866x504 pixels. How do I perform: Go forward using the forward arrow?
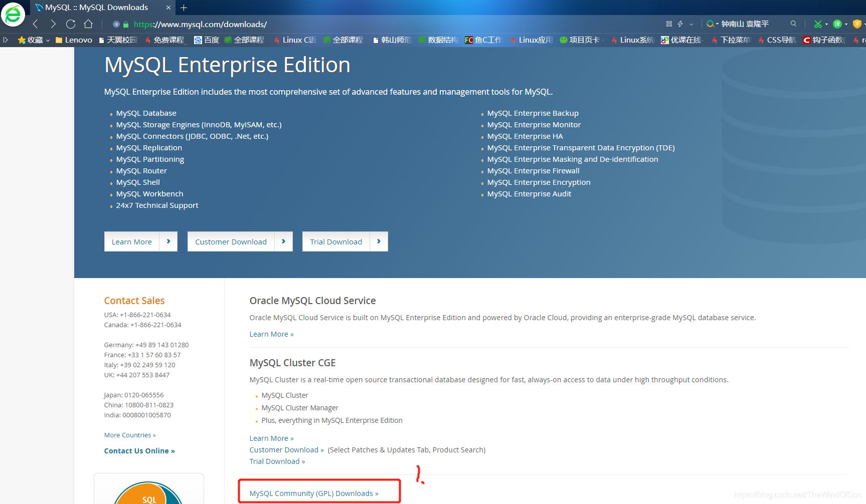click(x=53, y=24)
